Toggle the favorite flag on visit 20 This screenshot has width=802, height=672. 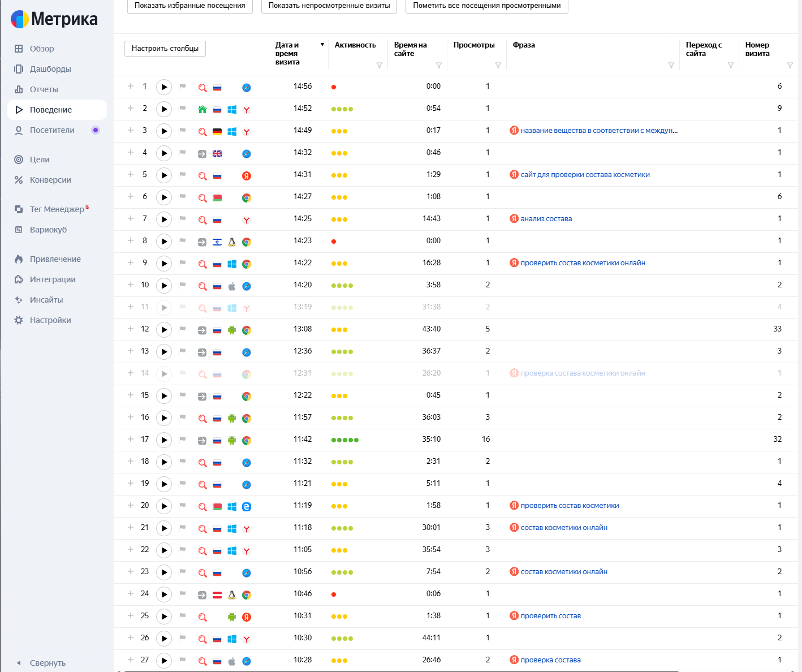point(182,506)
